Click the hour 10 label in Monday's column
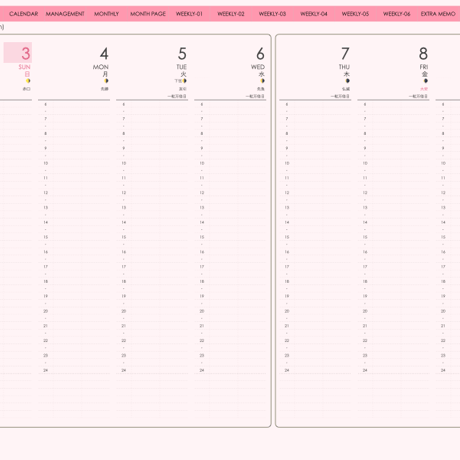The width and height of the screenshot is (460, 460). coord(46,163)
